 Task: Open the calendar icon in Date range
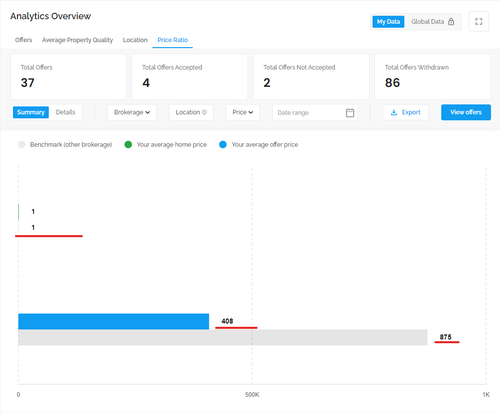coord(350,113)
